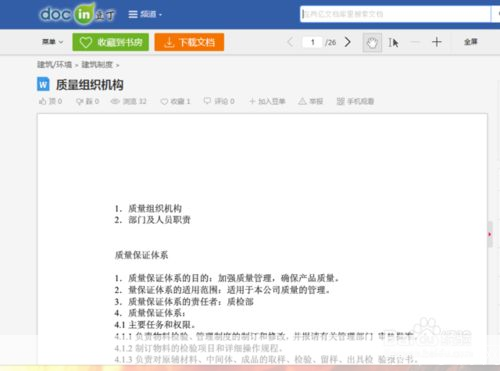500x371 pixels.
Task: Open 建筑制度 breadcrumb link
Action: tap(97, 65)
